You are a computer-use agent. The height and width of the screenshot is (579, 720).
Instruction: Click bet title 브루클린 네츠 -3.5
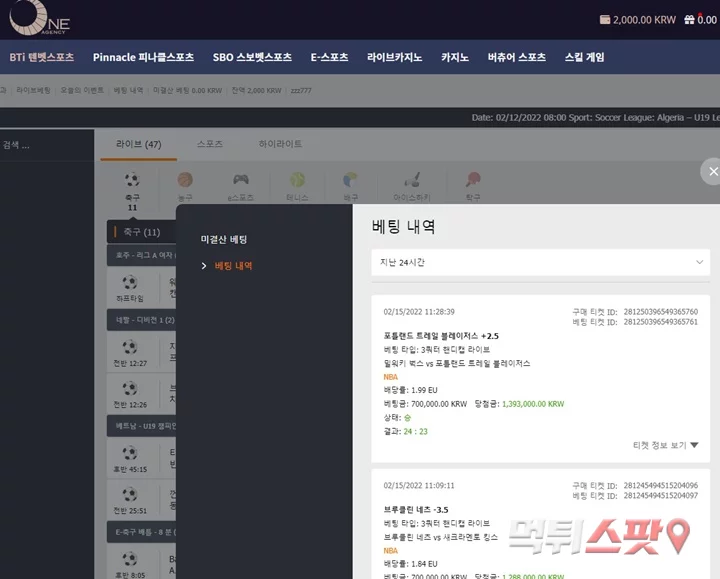416,510
